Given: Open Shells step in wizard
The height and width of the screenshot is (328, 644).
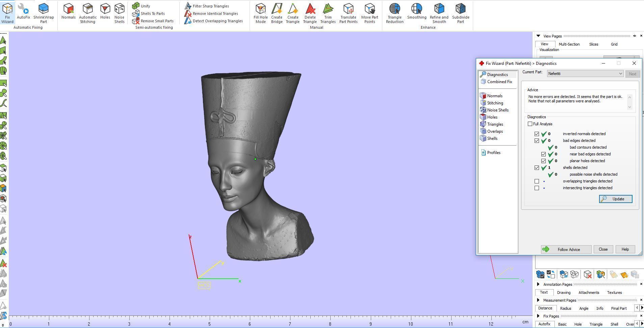Looking at the screenshot, I should point(492,138).
